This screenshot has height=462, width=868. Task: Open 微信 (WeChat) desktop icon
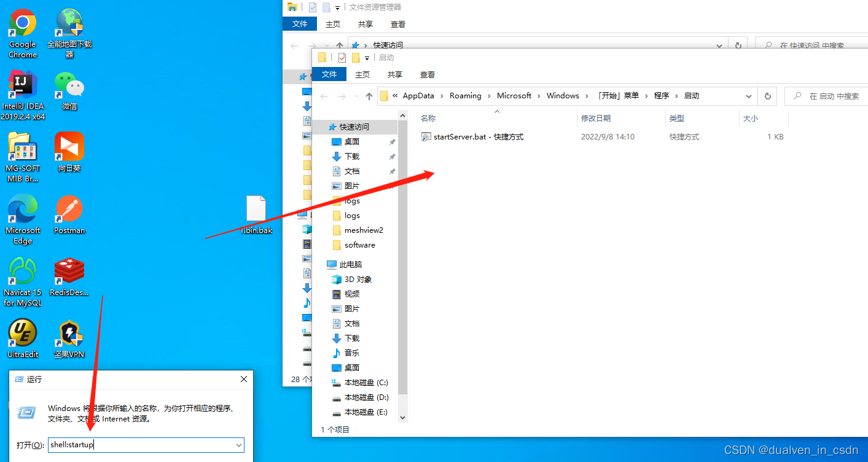pyautogui.click(x=69, y=86)
